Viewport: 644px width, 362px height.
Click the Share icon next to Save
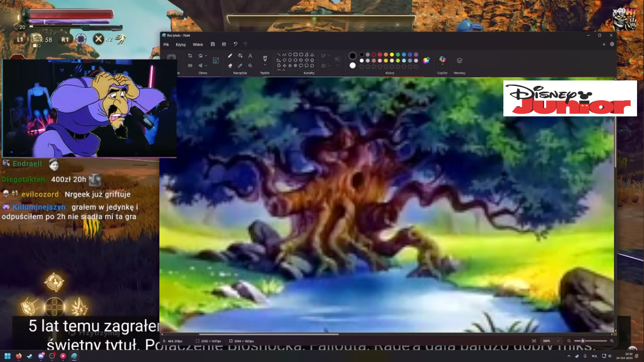224,44
